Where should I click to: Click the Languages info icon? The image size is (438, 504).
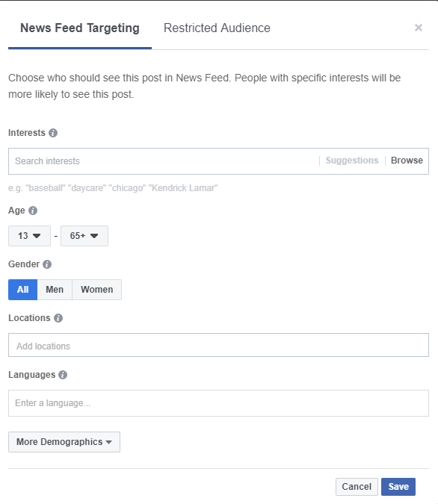click(63, 375)
